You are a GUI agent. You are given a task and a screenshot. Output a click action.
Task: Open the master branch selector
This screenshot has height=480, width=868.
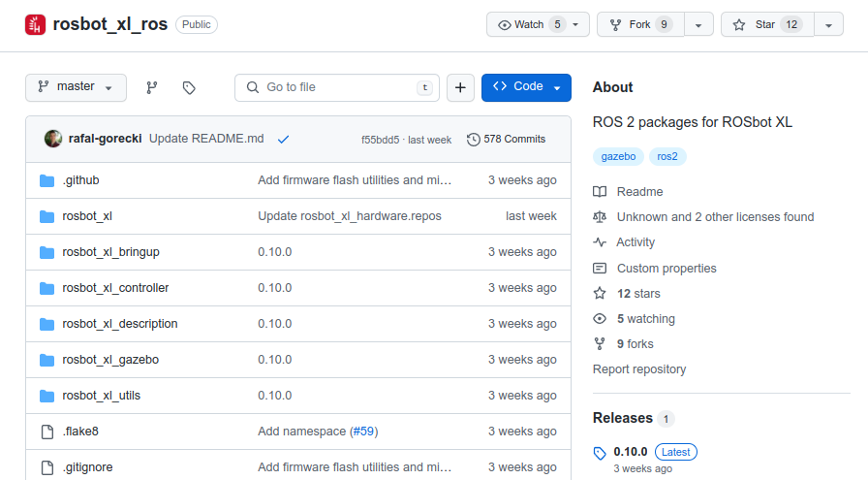tap(76, 87)
